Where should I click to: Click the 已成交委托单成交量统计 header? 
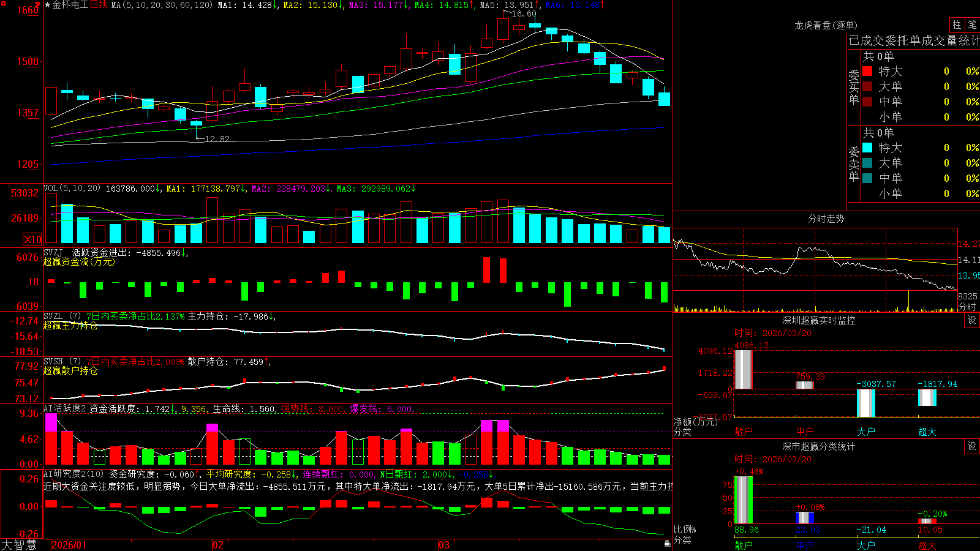(914, 40)
